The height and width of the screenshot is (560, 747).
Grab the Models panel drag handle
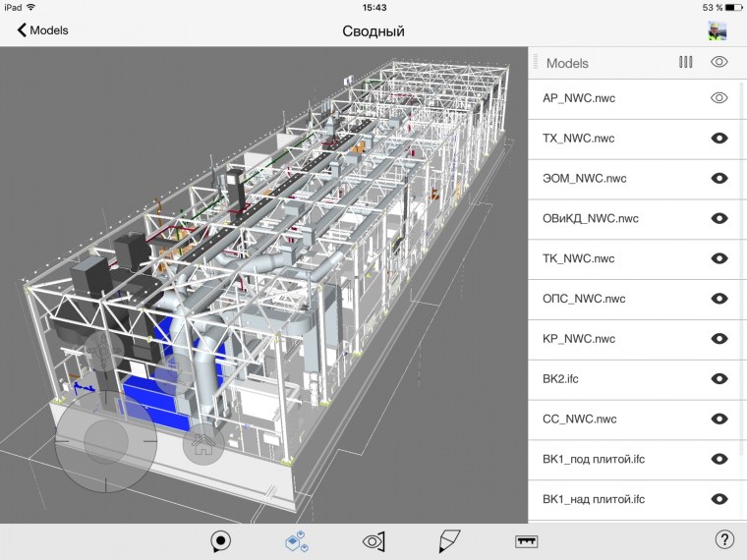click(x=536, y=63)
